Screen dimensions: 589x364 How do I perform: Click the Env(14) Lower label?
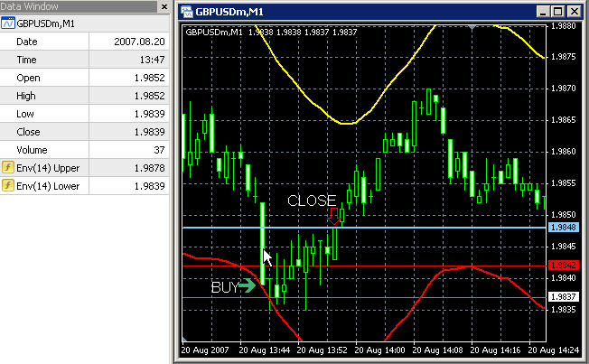(48, 186)
